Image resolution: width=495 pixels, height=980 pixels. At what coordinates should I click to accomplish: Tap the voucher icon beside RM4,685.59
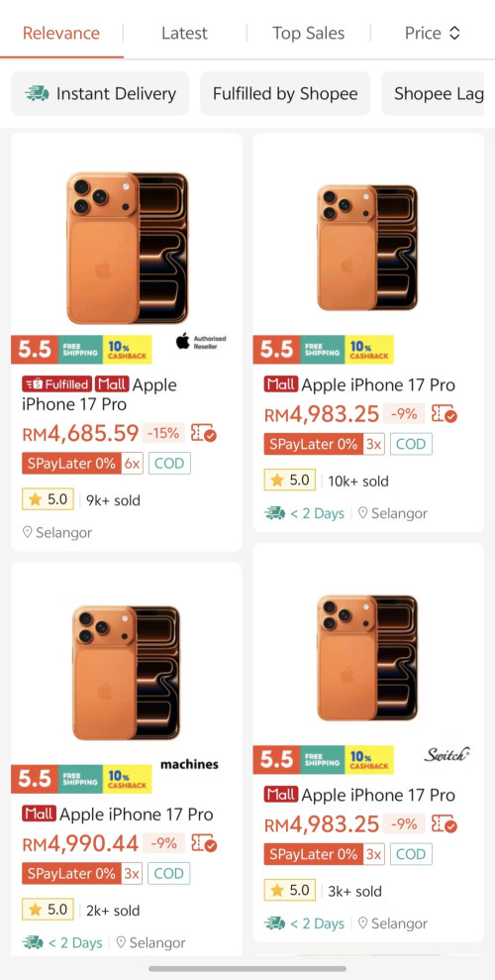pos(204,433)
